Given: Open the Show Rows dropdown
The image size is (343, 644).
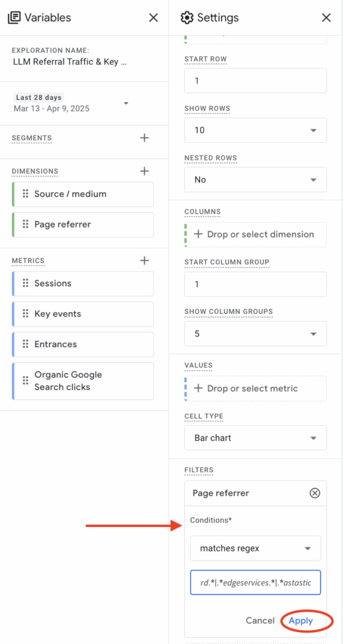Looking at the screenshot, I should point(256,130).
